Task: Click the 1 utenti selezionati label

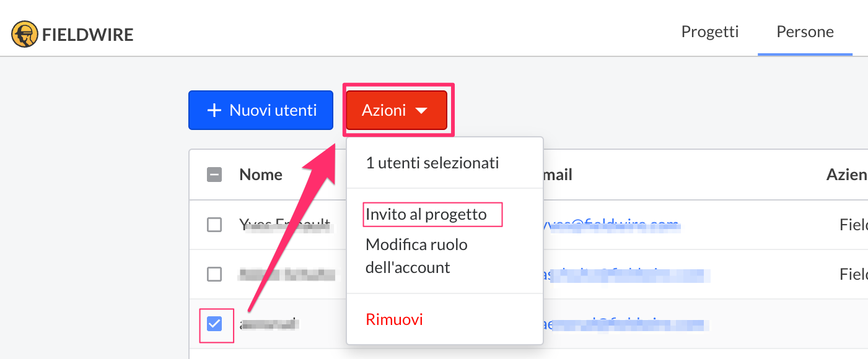Action: (x=432, y=163)
